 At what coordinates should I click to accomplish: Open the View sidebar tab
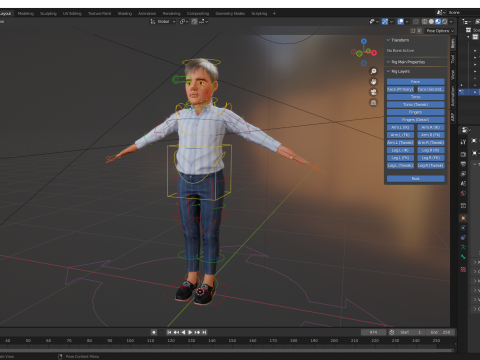tap(453, 74)
